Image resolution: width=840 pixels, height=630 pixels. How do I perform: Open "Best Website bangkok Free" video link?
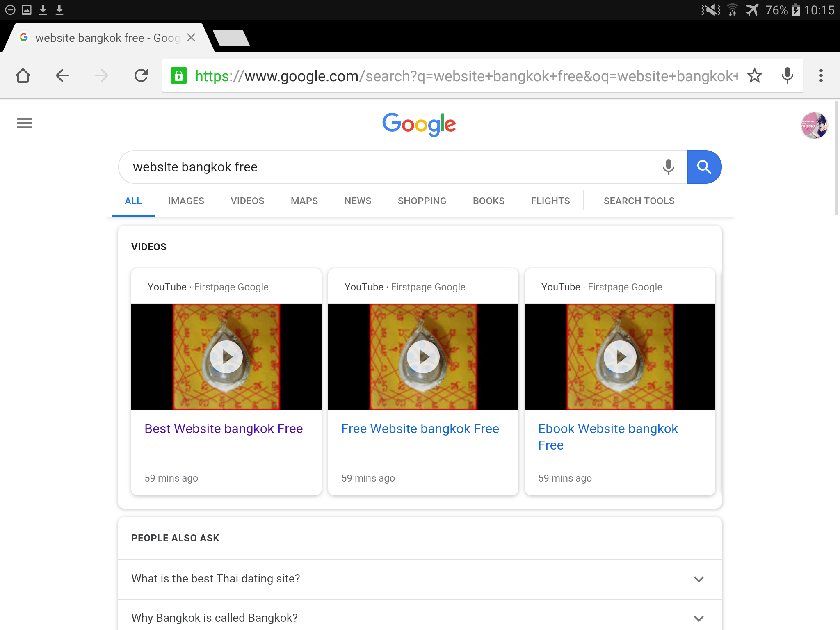click(224, 429)
